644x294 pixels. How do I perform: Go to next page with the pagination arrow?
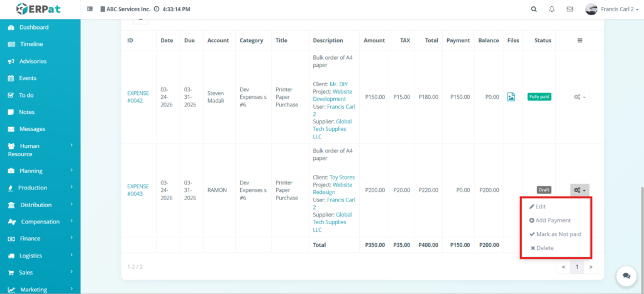click(x=591, y=267)
